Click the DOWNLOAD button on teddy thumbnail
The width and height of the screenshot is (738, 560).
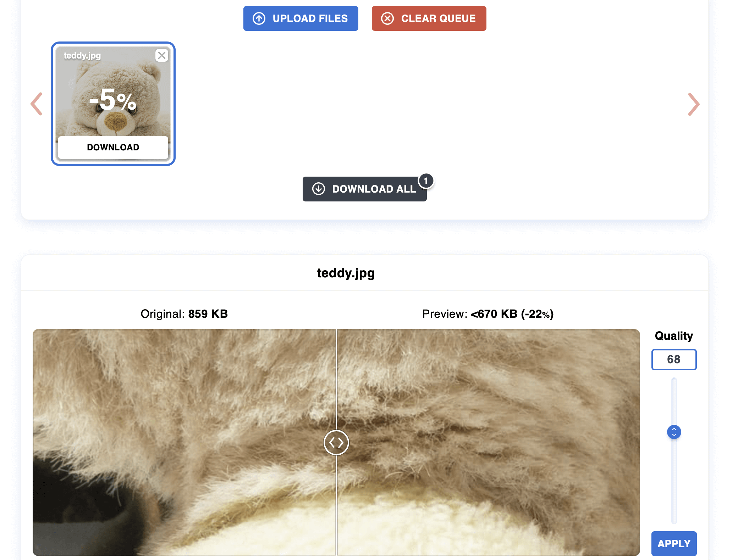tap(113, 147)
